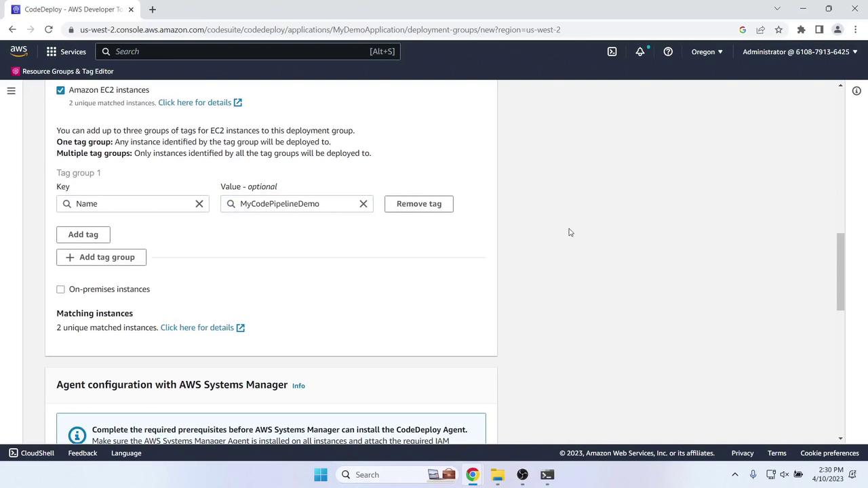Close the CodeDeploy browser tab
This screenshot has width=868, height=488.
tap(131, 9)
